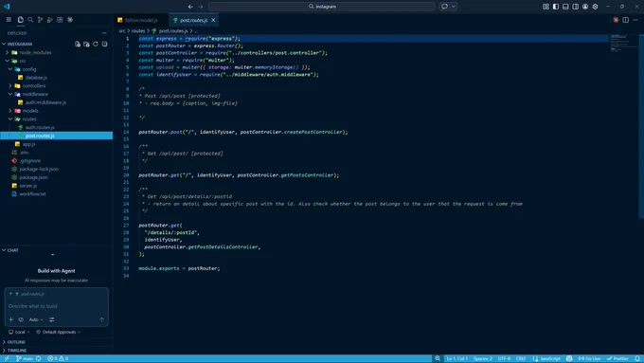Open the Extensions view
The image size is (644, 363).
click(x=60, y=20)
